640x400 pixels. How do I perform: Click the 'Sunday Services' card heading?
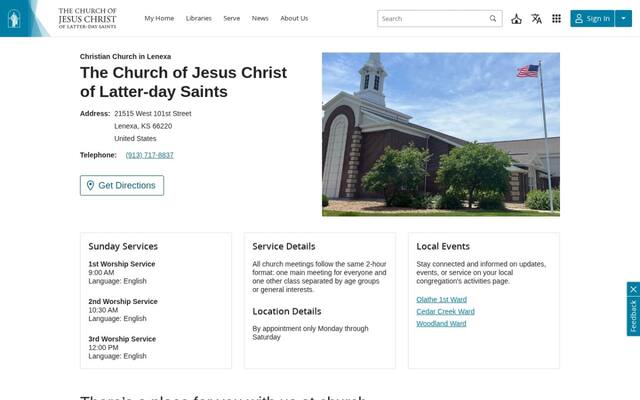[123, 247]
